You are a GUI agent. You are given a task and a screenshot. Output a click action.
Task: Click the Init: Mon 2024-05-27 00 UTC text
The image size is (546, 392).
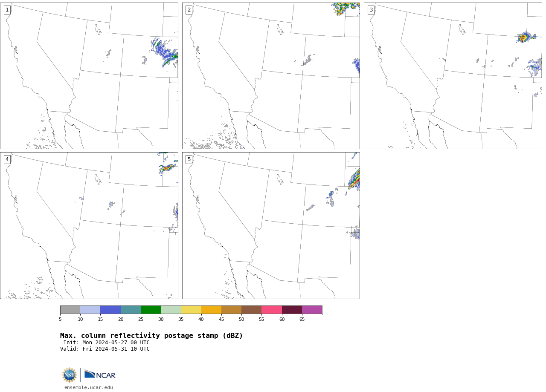pos(107,343)
